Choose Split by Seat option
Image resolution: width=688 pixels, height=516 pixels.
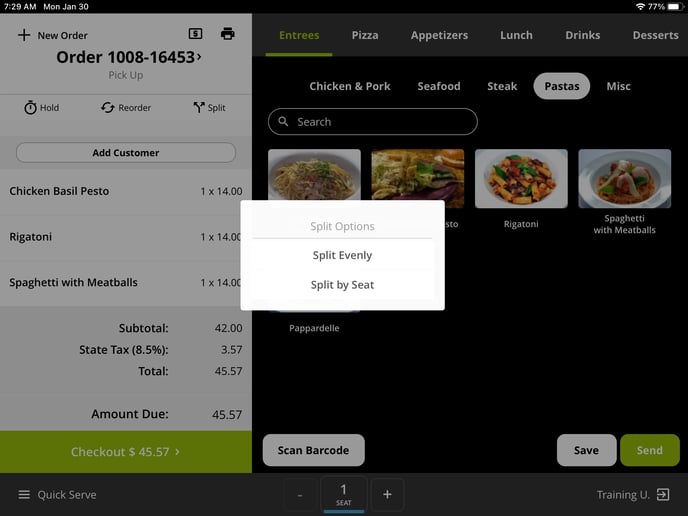tap(342, 285)
